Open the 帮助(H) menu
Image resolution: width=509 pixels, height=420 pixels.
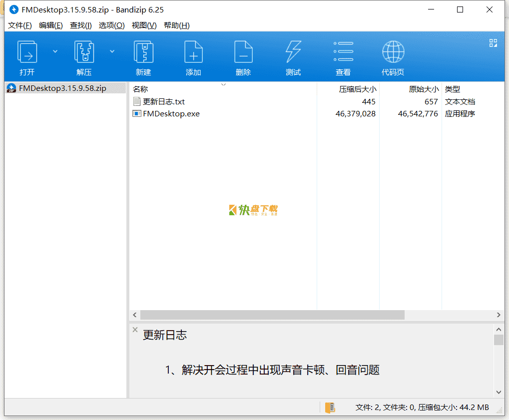click(177, 25)
